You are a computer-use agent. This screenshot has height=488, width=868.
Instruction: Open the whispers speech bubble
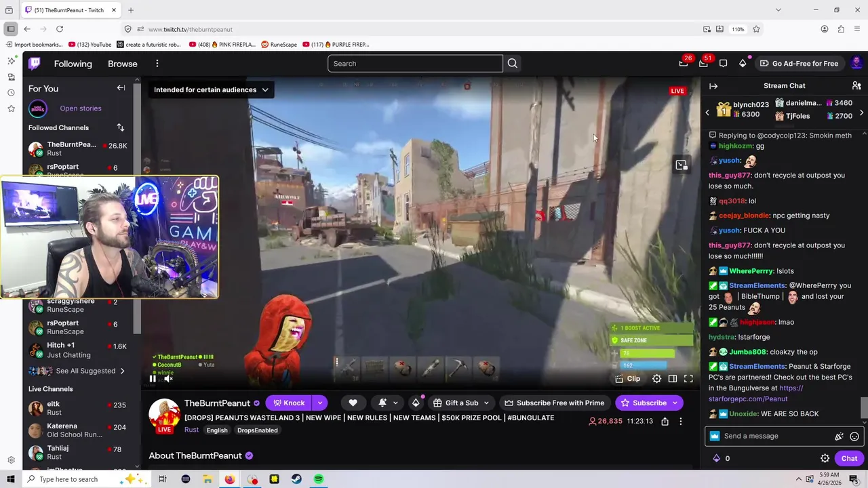(724, 64)
